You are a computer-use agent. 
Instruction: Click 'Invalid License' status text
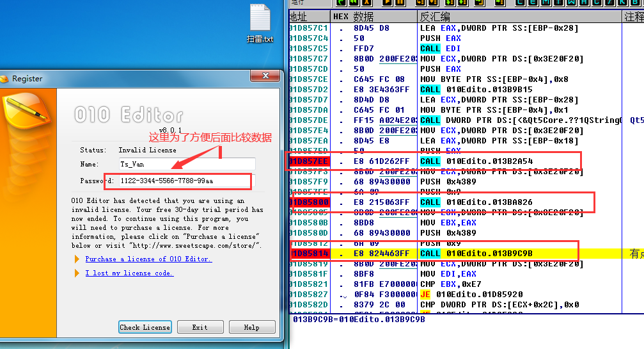(x=148, y=150)
